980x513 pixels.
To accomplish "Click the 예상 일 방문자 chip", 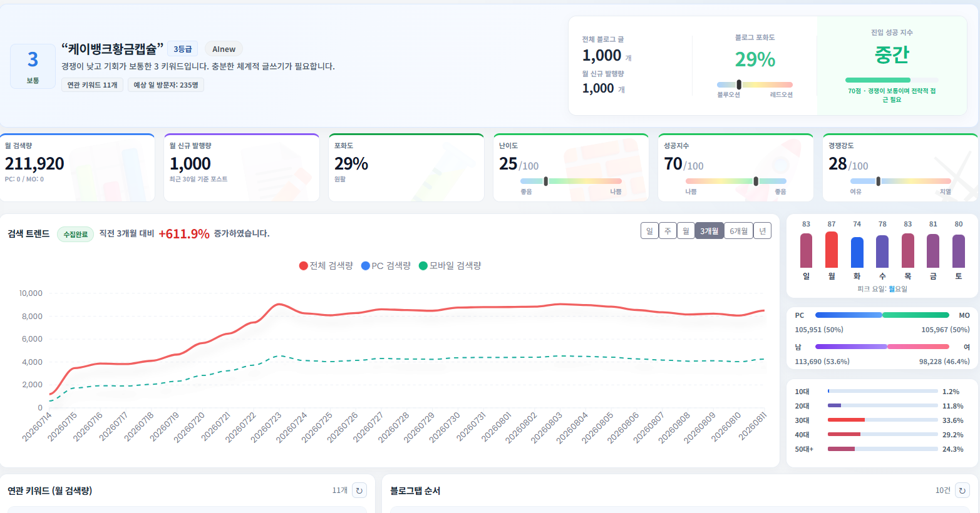I will point(166,85).
